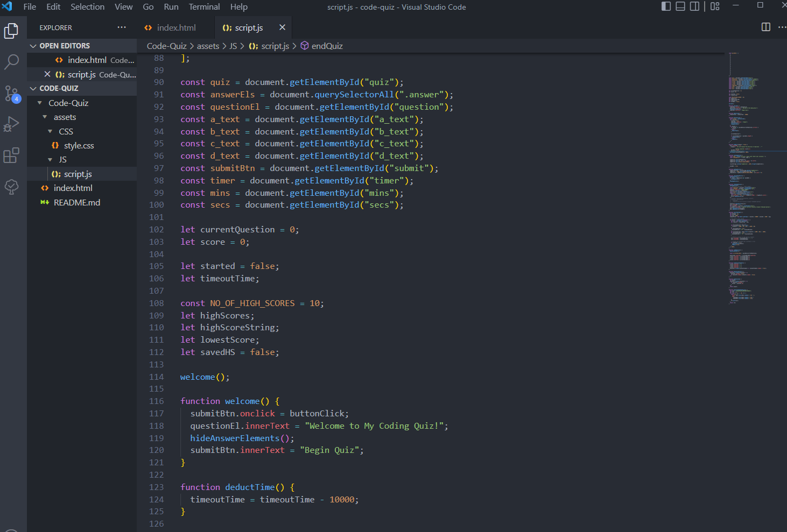This screenshot has width=787, height=532.
Task: Open the Testing panel in the activity bar
Action: point(12,187)
